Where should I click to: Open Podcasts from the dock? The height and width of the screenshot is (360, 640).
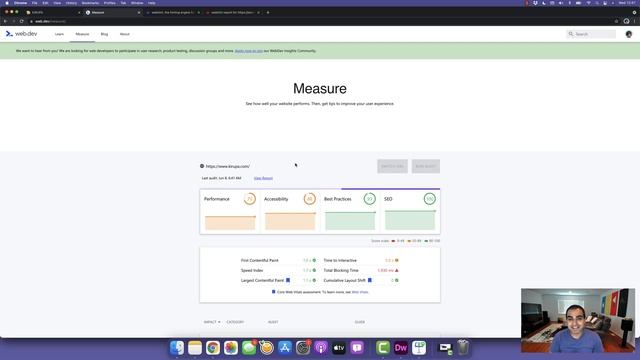(x=321, y=348)
